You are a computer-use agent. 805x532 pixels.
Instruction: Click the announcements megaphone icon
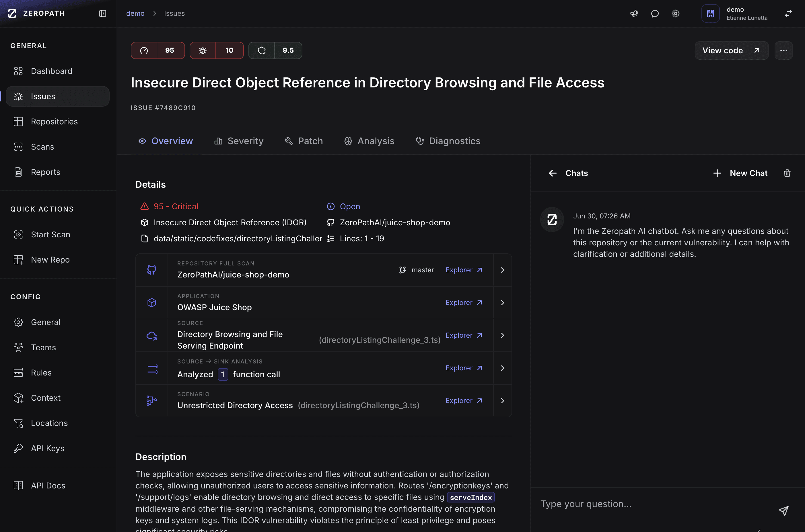coord(634,13)
